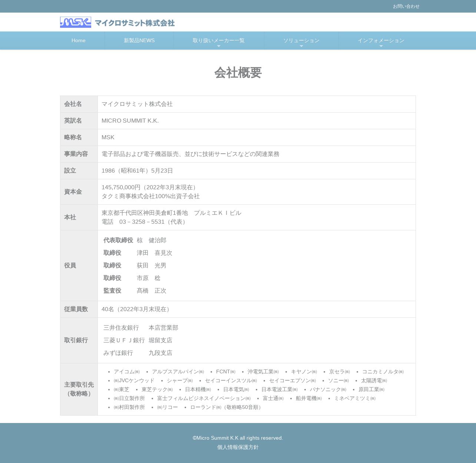Click the name 髙橋 正次
This screenshot has width=476, height=463.
click(152, 291)
